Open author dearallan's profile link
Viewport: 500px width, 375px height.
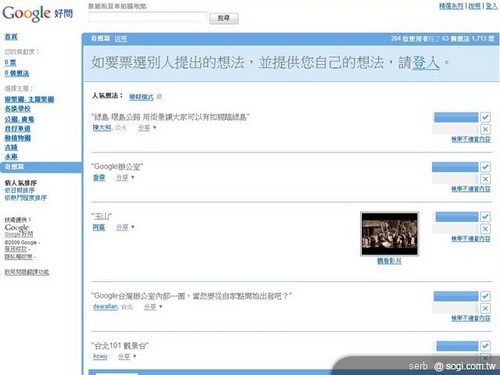(105, 306)
